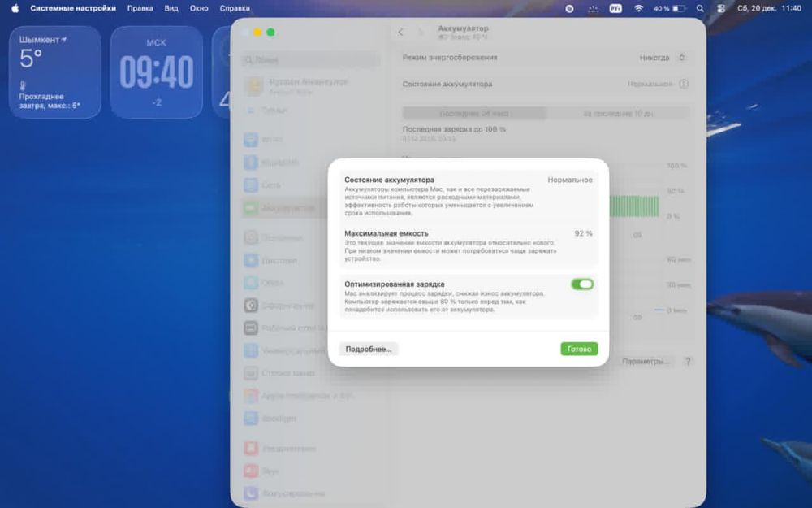Image resolution: width=812 pixels, height=508 pixels.
Task: Click the Обои icon in sidebar
Action: pyautogui.click(x=251, y=283)
